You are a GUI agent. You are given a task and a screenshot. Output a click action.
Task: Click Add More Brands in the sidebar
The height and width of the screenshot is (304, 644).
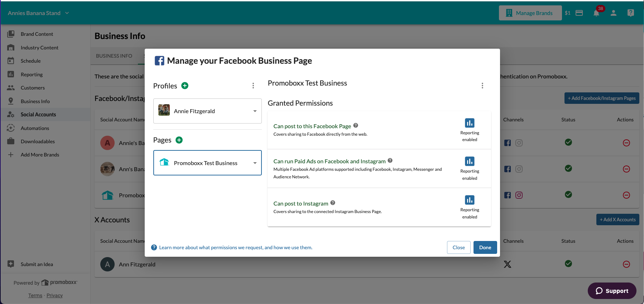pyautogui.click(x=40, y=155)
